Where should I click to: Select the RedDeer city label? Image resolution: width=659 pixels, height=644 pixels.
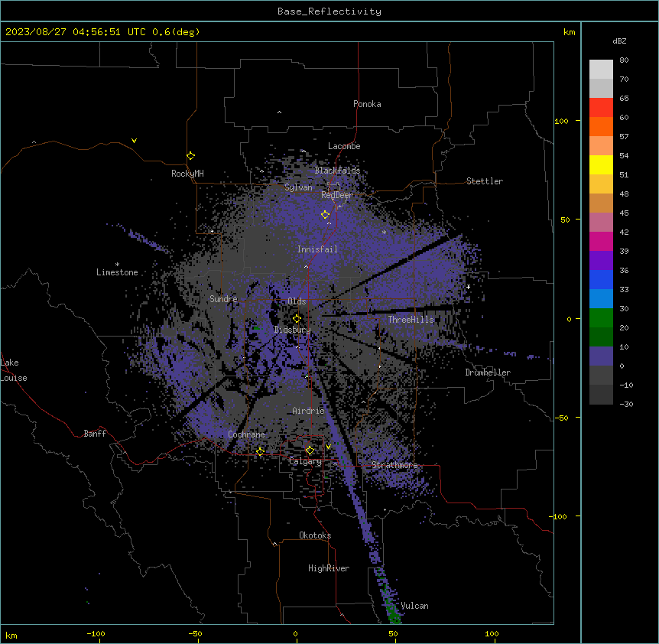[337, 195]
